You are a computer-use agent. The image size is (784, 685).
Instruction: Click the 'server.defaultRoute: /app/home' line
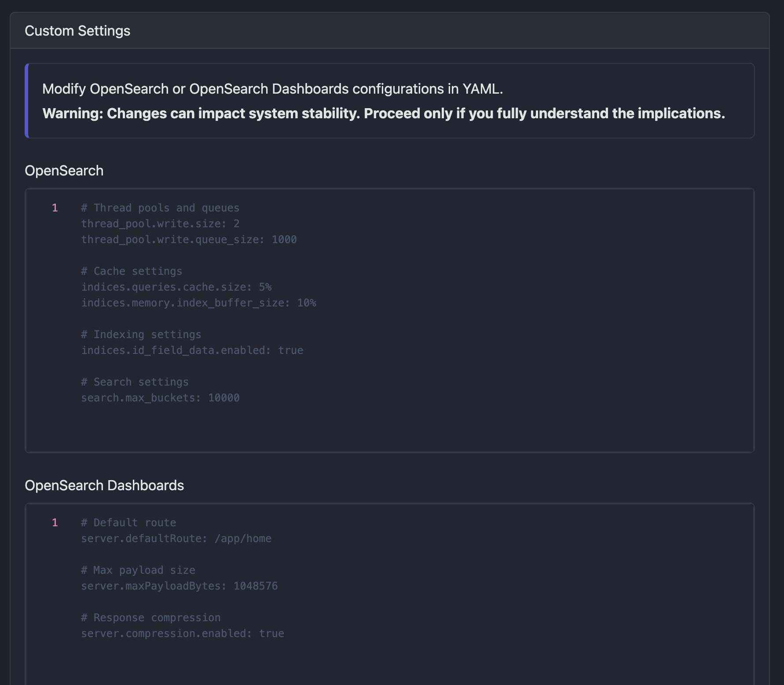[176, 539]
